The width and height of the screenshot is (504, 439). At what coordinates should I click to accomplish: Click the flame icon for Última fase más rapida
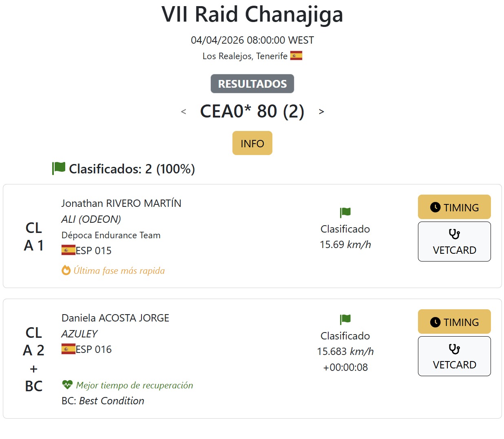[x=66, y=270]
